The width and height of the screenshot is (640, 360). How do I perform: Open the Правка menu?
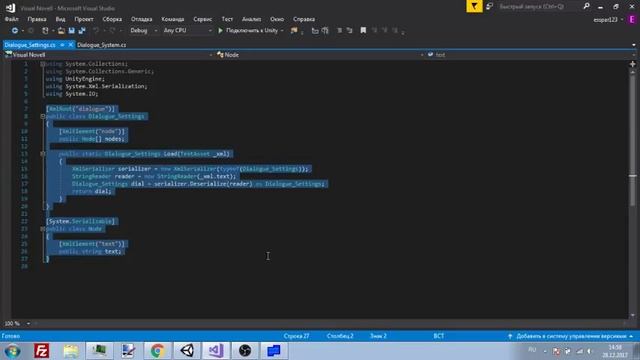click(x=37, y=19)
